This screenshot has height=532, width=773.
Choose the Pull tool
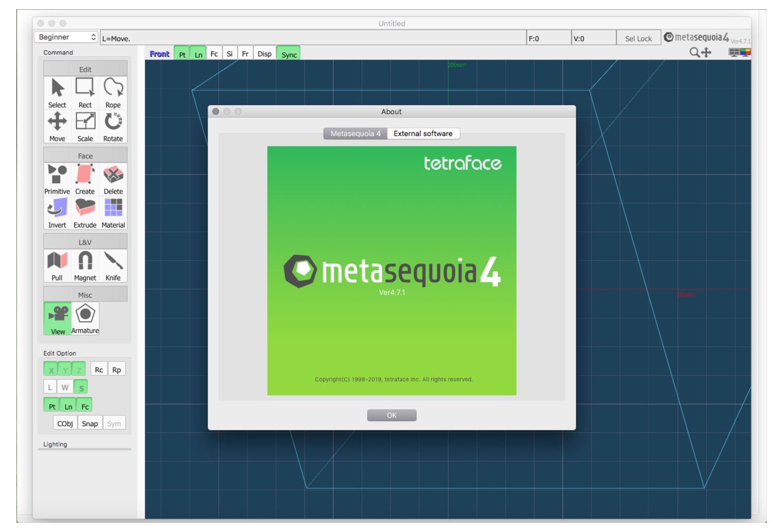[57, 266]
